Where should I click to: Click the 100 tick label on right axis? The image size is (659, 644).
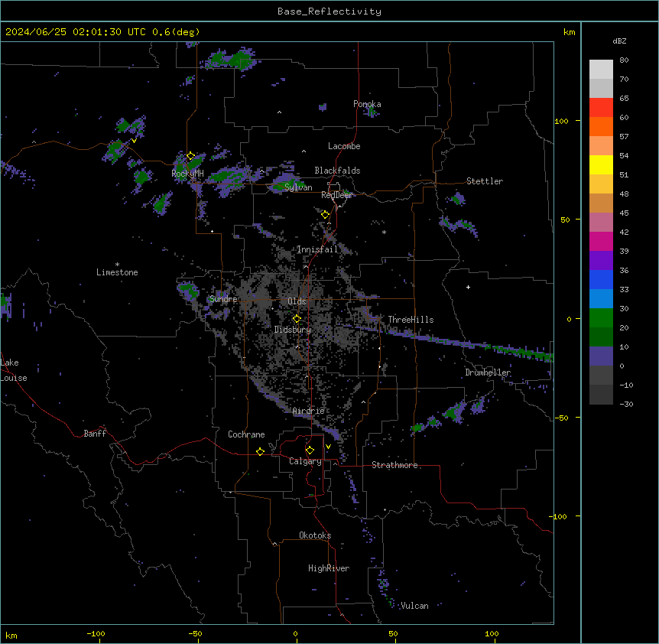coord(561,121)
